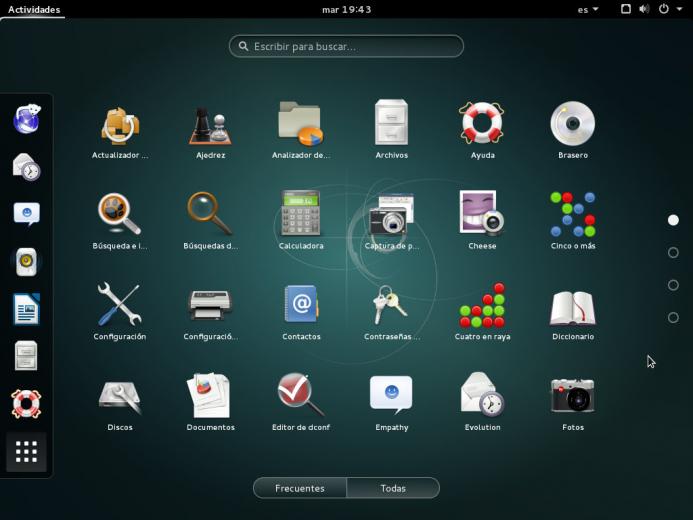The width and height of the screenshot is (693, 520).
Task: Open Cuatro en raya game
Action: pyautogui.click(x=482, y=312)
